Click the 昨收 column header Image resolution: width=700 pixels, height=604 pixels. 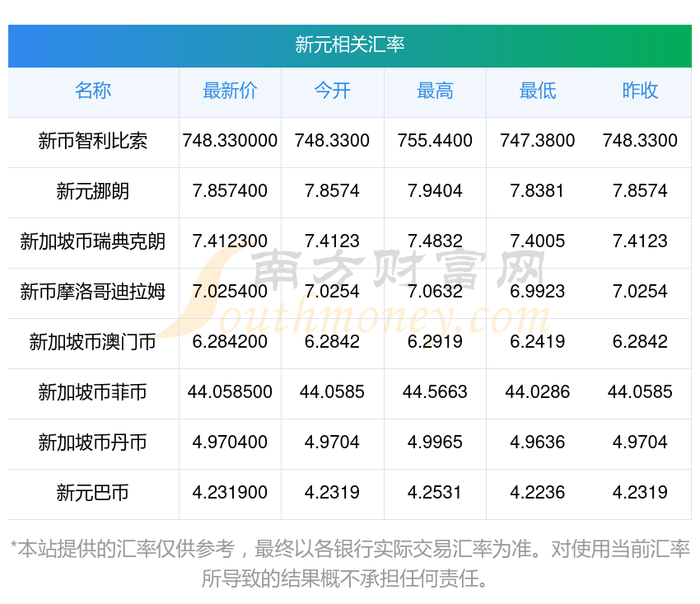click(x=640, y=91)
